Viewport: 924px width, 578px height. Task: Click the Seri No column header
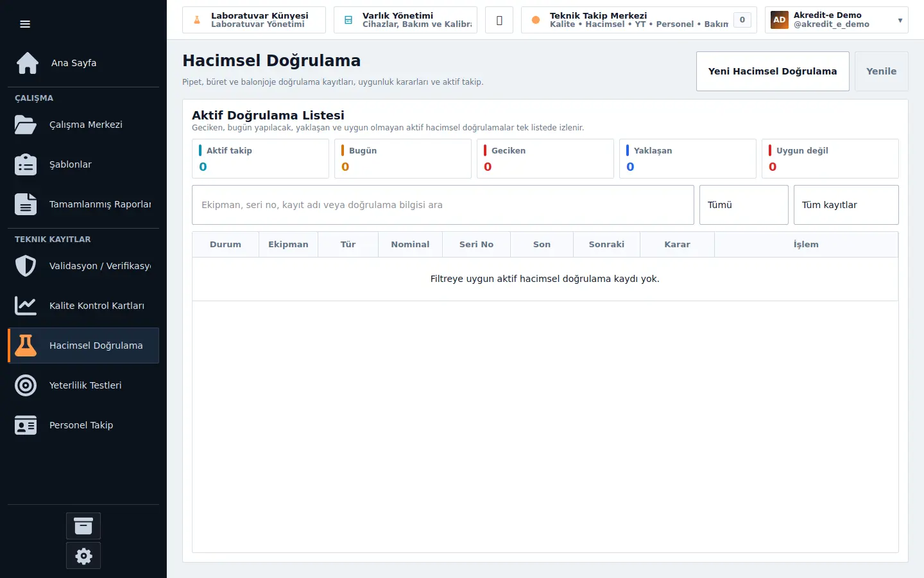point(476,245)
